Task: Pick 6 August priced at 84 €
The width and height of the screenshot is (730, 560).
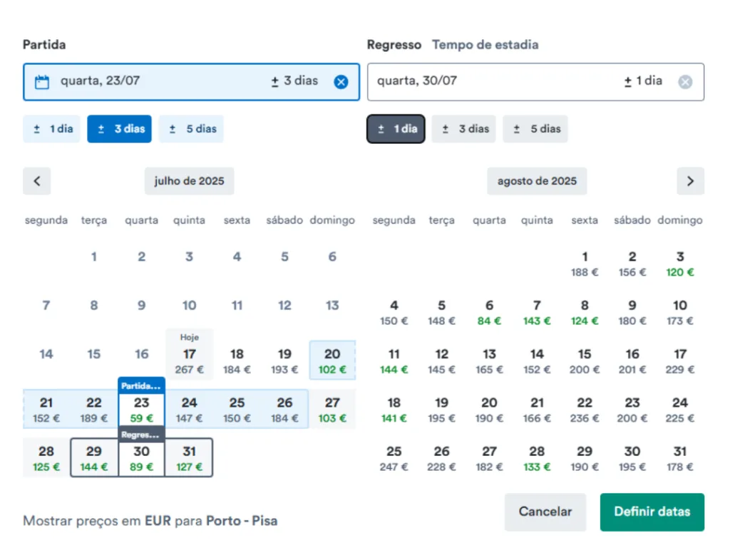Action: click(489, 312)
